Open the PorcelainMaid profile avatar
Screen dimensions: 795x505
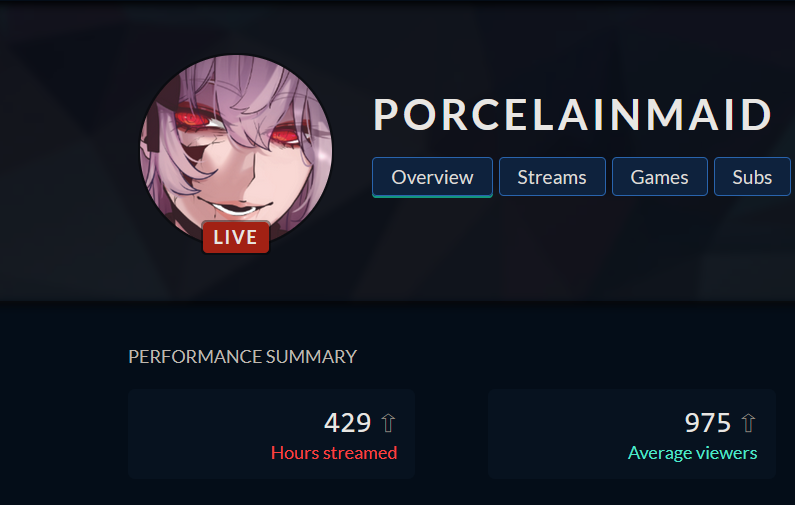tap(236, 151)
